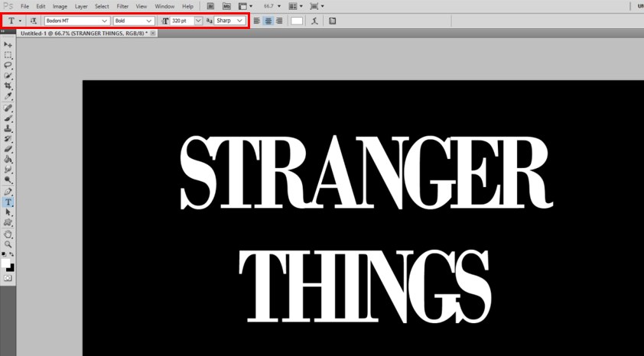Center align the text
This screenshot has width=644, height=356.
tap(268, 21)
